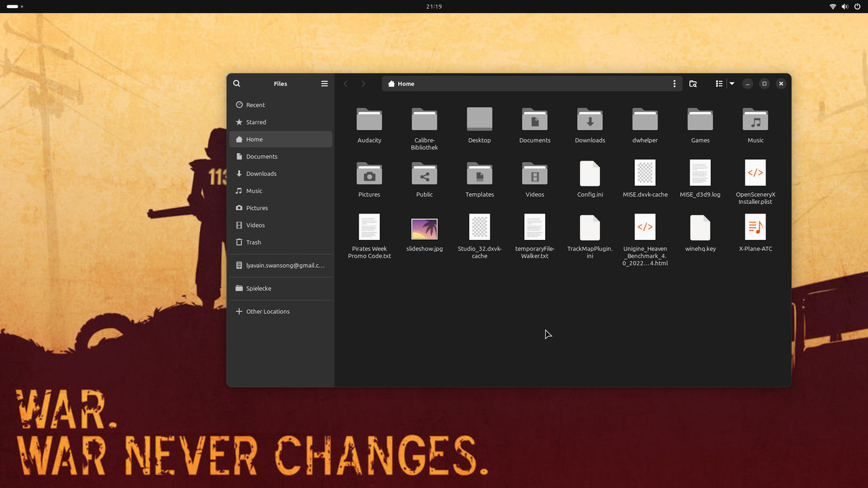The height and width of the screenshot is (488, 868).
Task: Select the Unigine_Heaven_Benchmark html file icon
Action: (645, 227)
